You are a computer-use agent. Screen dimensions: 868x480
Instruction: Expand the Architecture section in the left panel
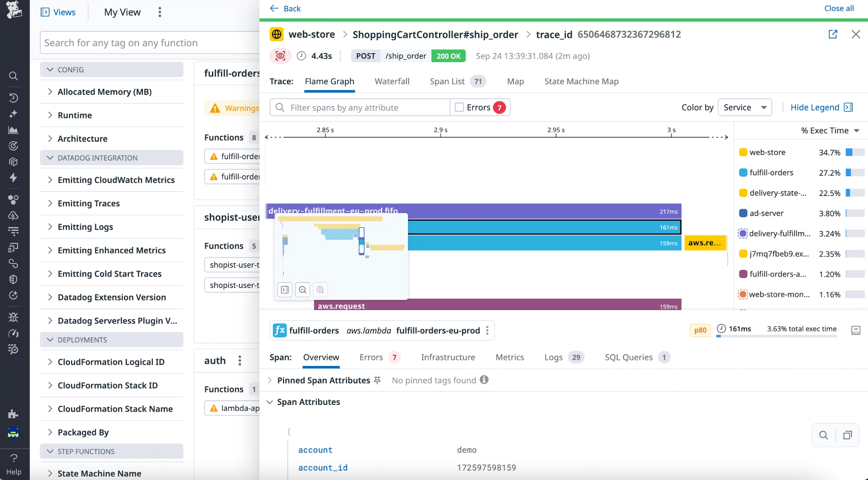point(82,138)
